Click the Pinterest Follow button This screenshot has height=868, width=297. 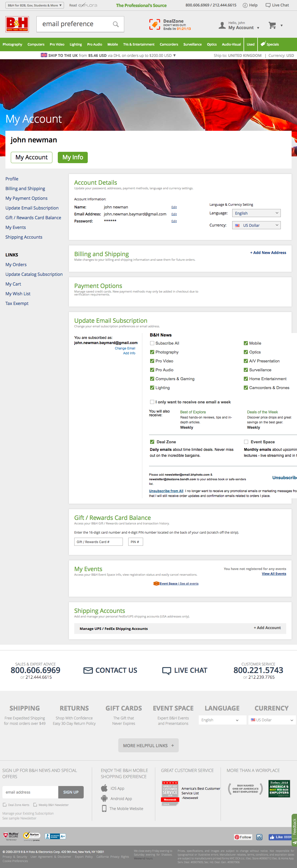243,837
